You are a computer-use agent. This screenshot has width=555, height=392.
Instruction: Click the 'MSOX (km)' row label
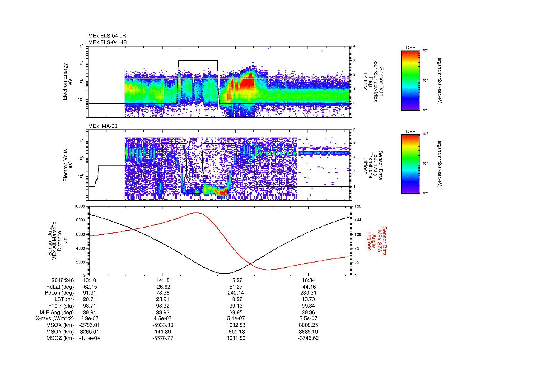point(60,325)
